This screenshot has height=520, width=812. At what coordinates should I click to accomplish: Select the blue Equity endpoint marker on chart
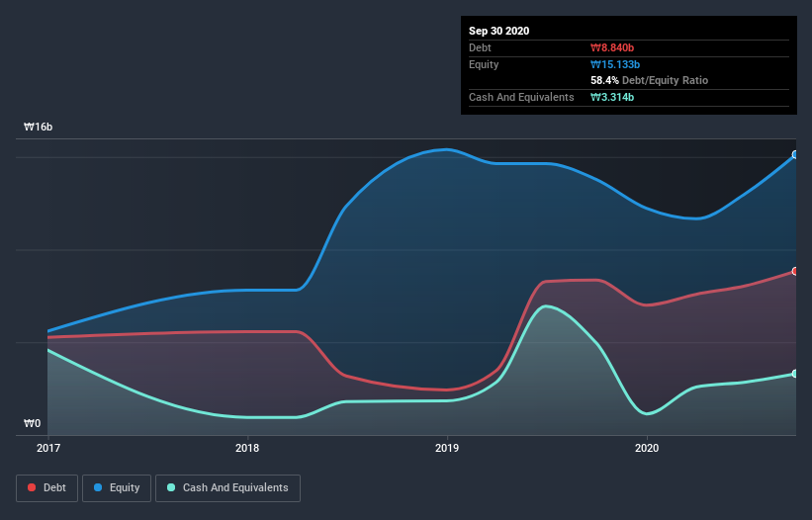pyautogui.click(x=795, y=154)
